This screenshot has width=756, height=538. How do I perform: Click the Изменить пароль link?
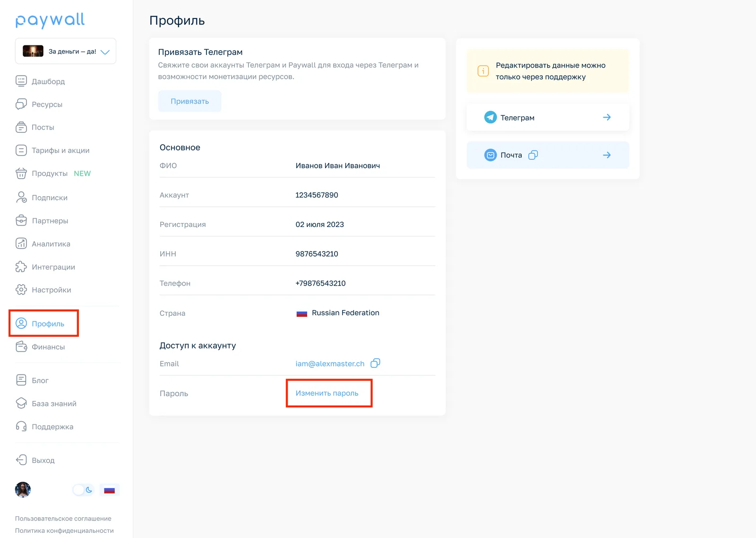pos(327,393)
